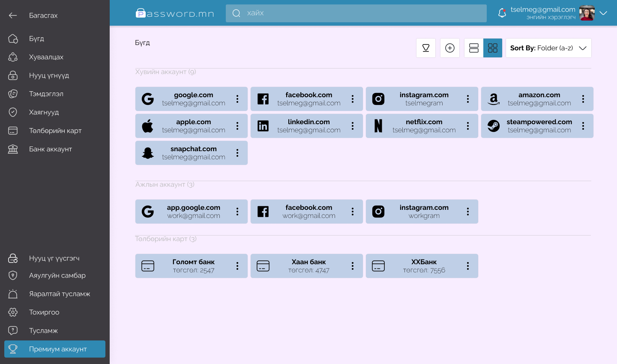Click the хайх search field

(356, 13)
